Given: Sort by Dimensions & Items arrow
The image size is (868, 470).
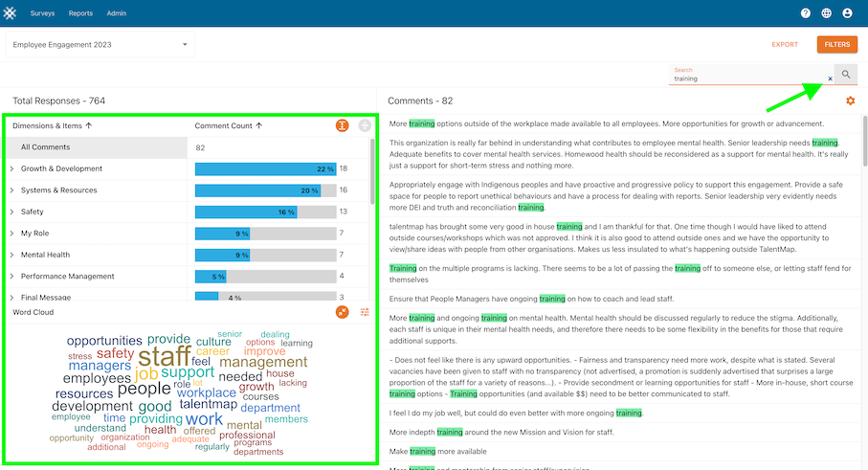Looking at the screenshot, I should 89,125.
